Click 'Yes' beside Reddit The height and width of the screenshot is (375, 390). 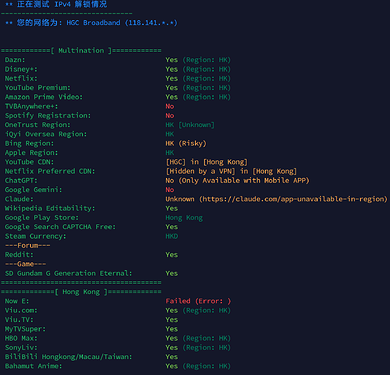172,255
